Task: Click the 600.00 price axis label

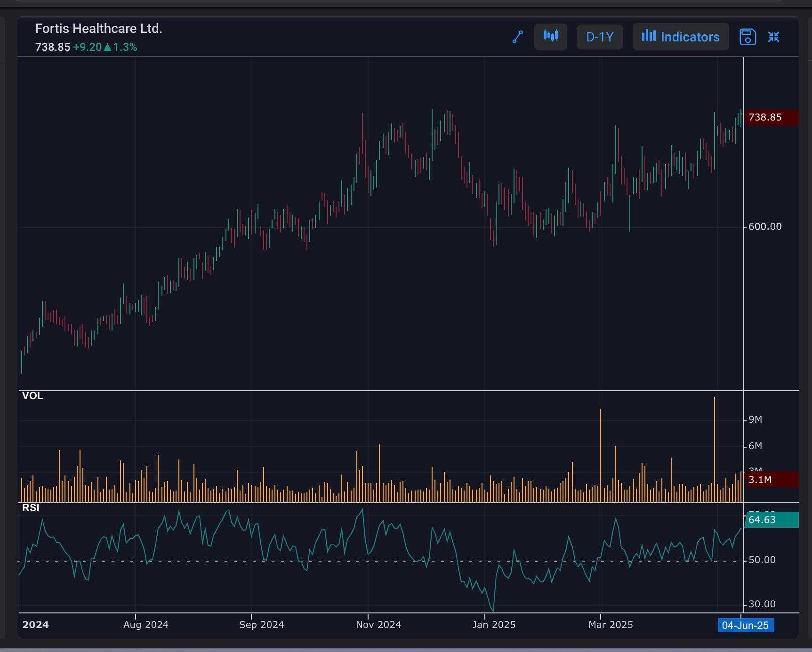Action: coord(765,226)
